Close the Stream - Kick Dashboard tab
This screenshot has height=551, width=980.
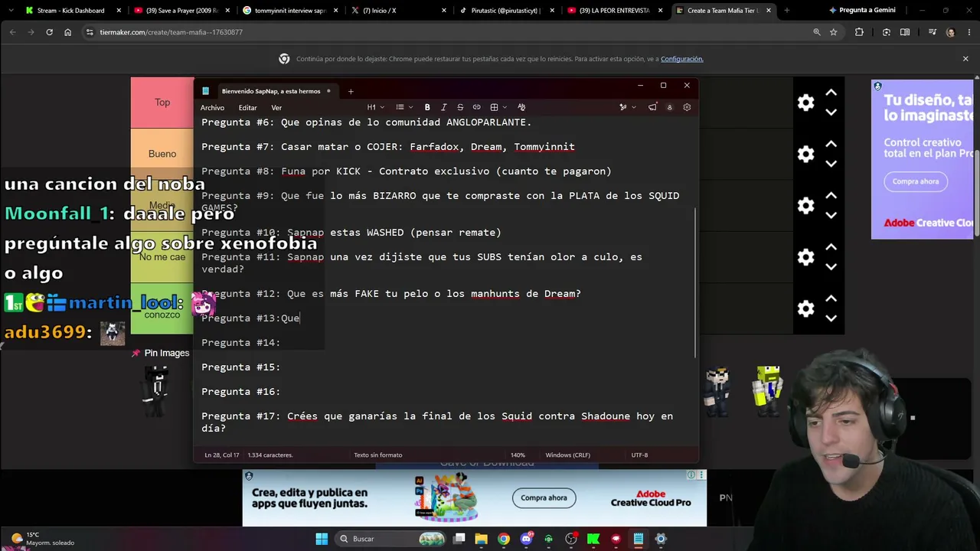pyautogui.click(x=119, y=11)
